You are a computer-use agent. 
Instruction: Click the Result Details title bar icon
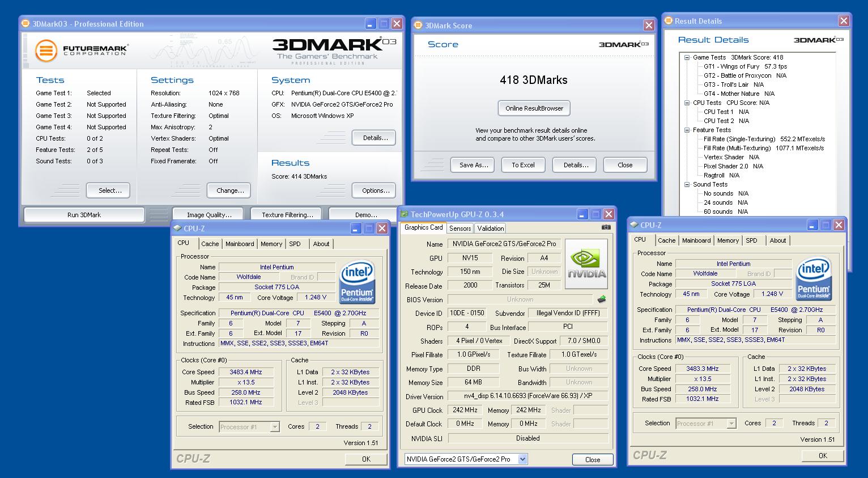(x=668, y=21)
